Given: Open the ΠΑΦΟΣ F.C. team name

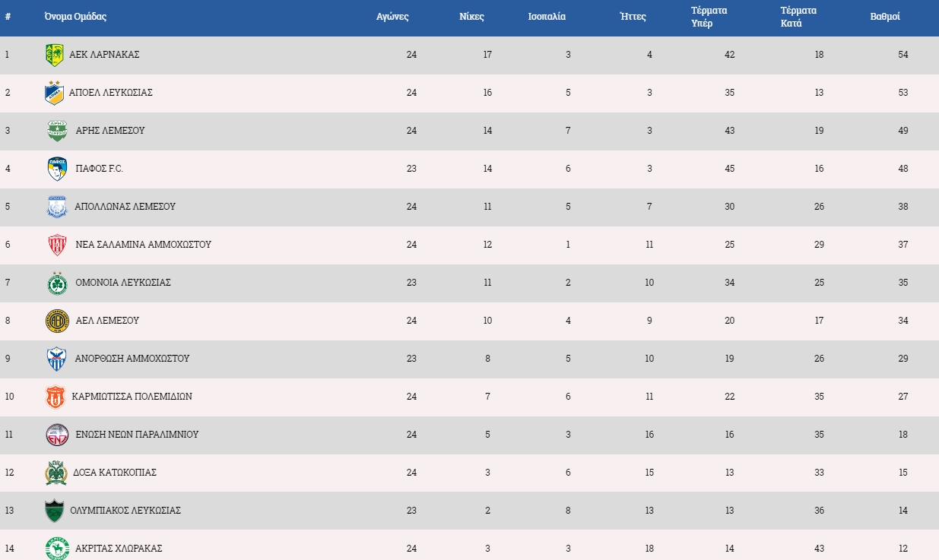Looking at the screenshot, I should 99,169.
